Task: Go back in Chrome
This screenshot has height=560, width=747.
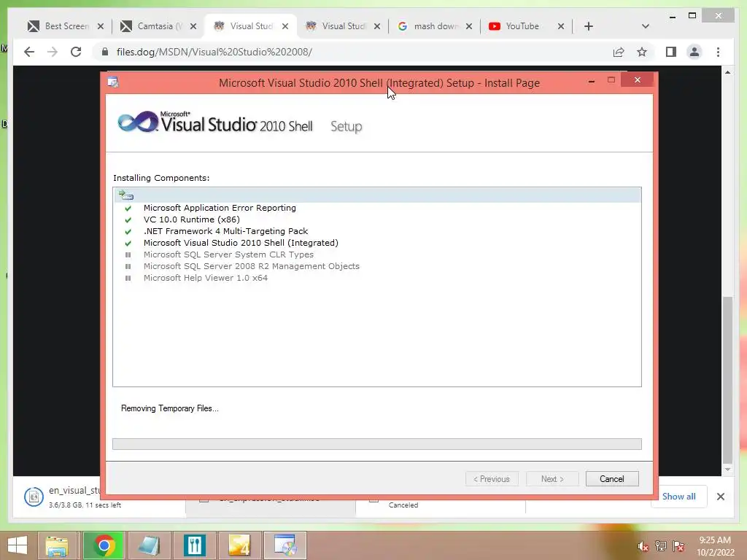Action: click(x=29, y=52)
